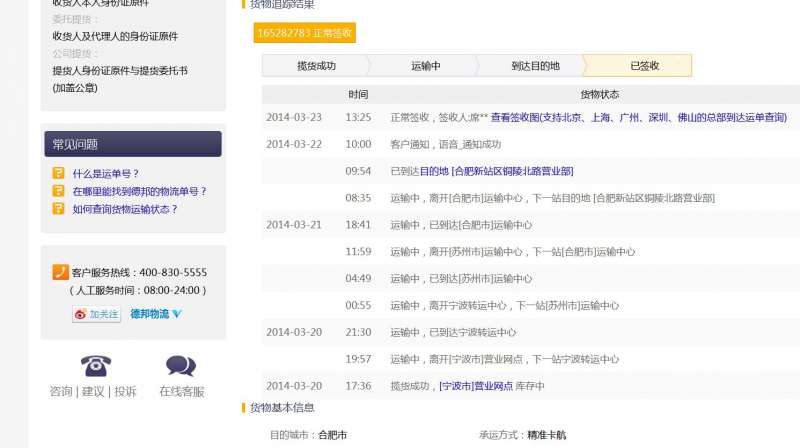Select the 已签收 progress step
This screenshot has width=800, height=448.
tap(644, 66)
